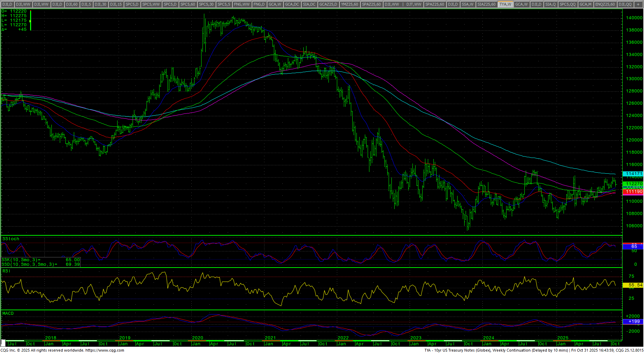The image size is (644, 353).
Task: Open the ENQZ25,60 tab
Action: tap(605, 4)
